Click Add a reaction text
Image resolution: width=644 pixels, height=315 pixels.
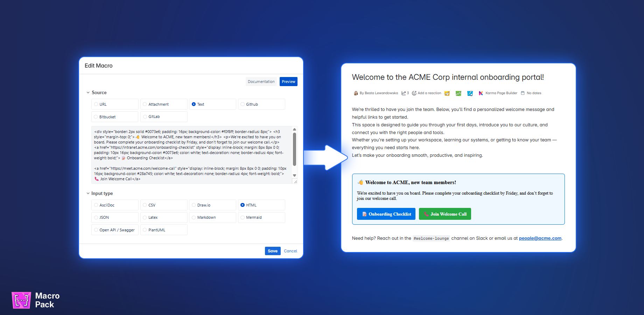[x=429, y=93]
